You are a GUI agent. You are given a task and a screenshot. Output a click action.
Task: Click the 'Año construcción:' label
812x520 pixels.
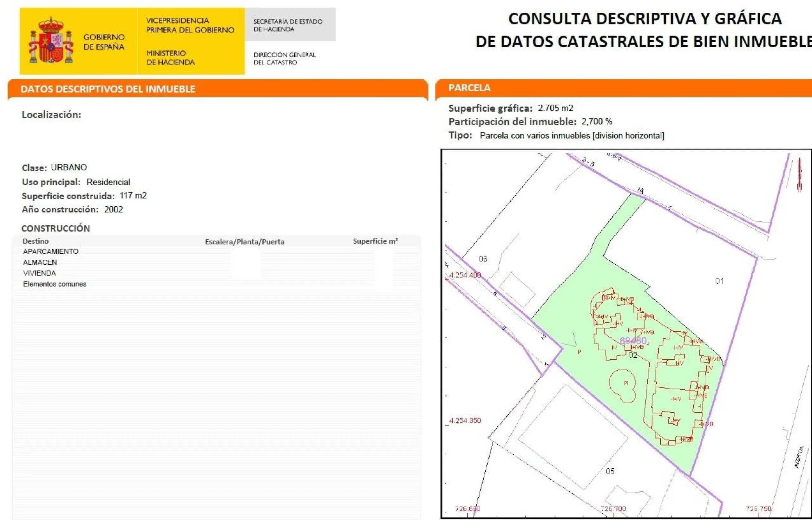click(x=60, y=210)
